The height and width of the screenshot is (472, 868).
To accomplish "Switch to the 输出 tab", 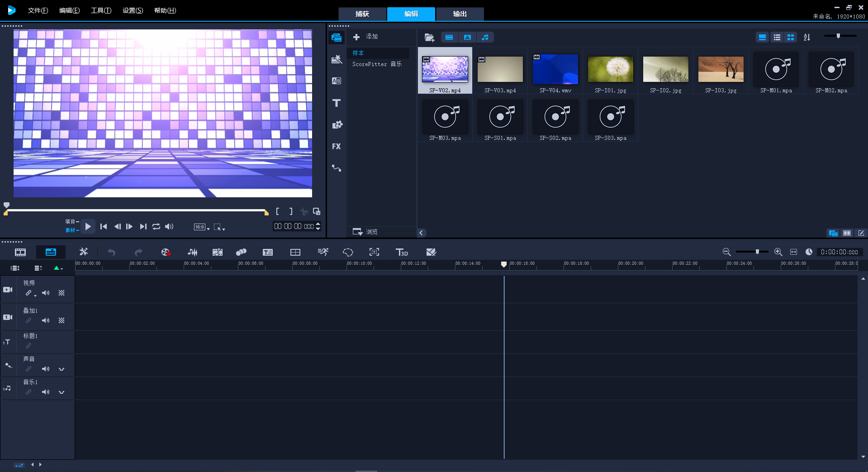I will [460, 14].
